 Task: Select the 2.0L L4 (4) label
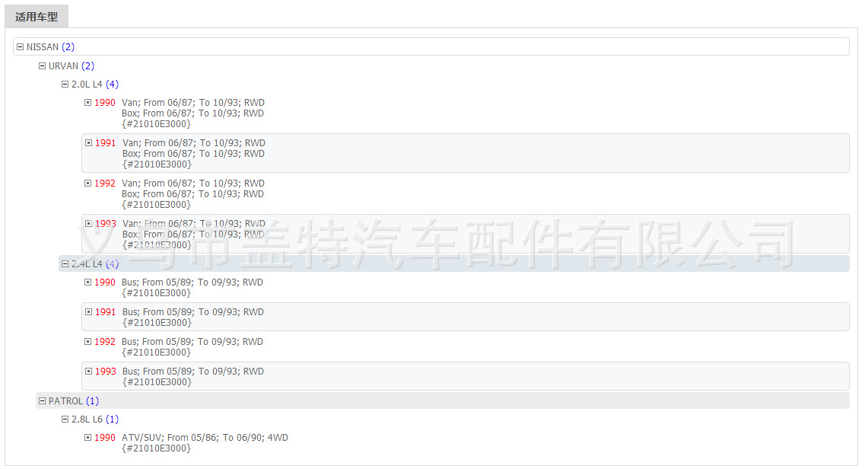pyautogui.click(x=95, y=85)
